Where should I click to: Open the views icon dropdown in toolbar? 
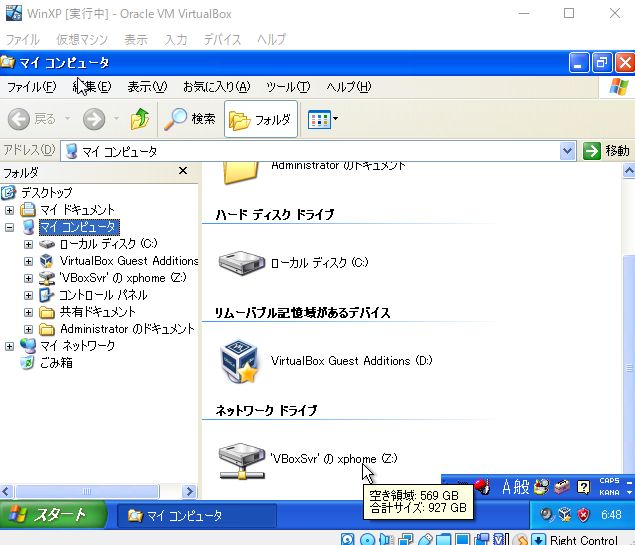pyautogui.click(x=323, y=119)
